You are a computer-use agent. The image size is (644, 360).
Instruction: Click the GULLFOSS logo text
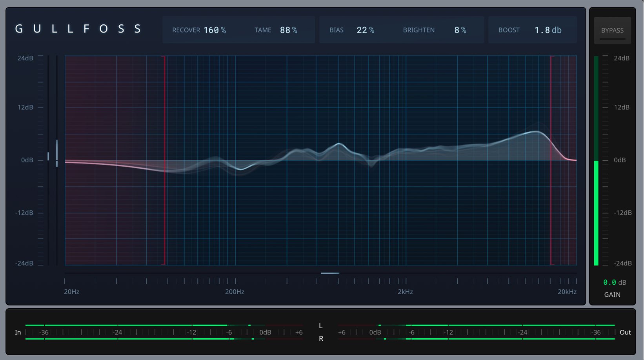pyautogui.click(x=78, y=29)
